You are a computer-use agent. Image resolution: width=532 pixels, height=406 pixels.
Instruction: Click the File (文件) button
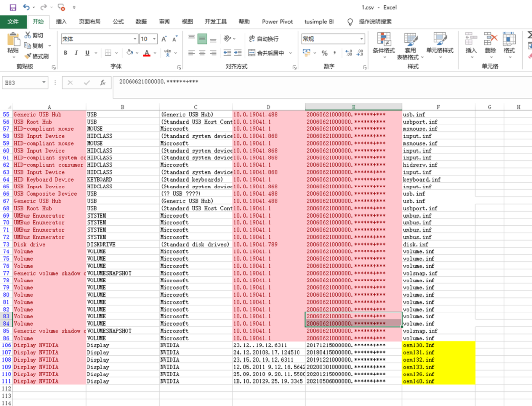(x=13, y=22)
